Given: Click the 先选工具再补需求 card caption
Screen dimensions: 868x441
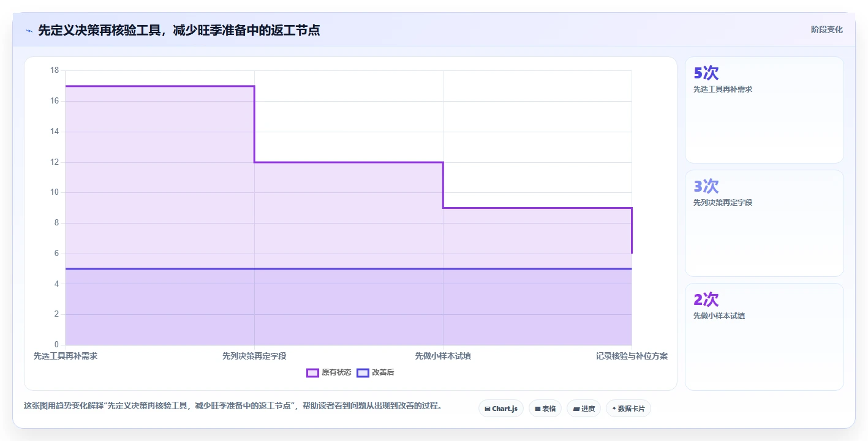Looking at the screenshot, I should point(722,89).
